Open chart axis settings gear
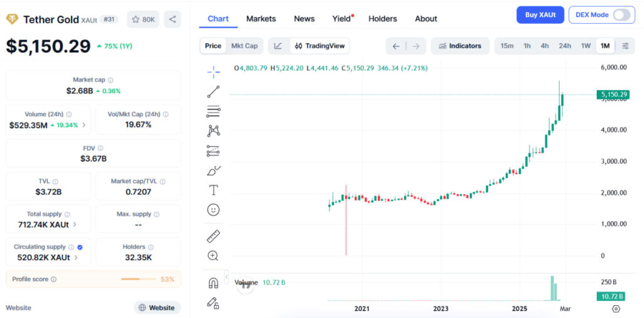 (616, 309)
